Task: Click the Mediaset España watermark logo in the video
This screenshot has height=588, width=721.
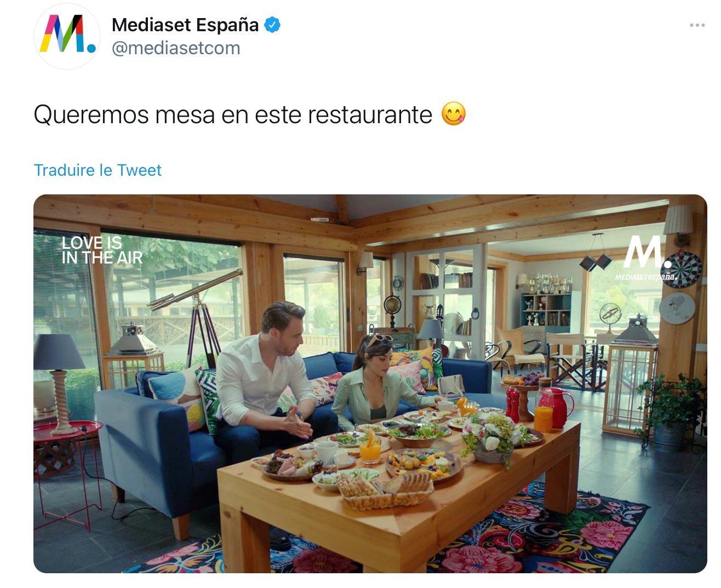Action: pyautogui.click(x=646, y=258)
